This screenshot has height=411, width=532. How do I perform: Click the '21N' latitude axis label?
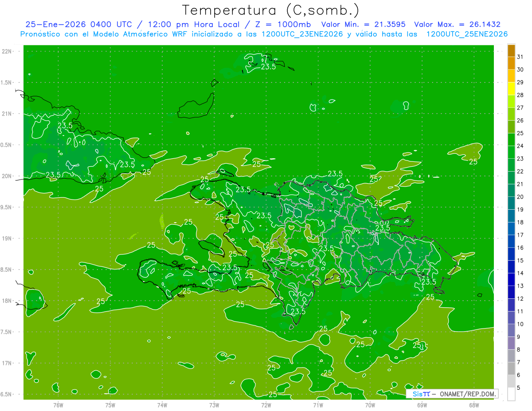(x=7, y=114)
